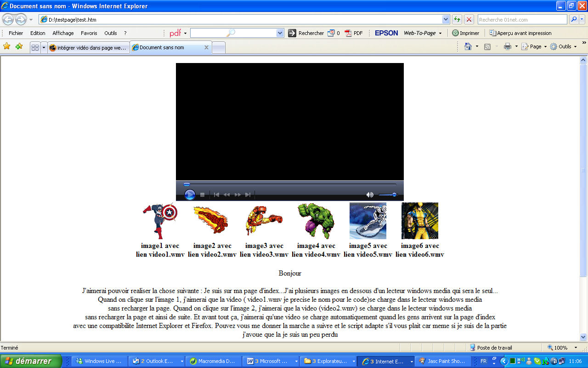Adjust the media player volume slider
This screenshot has width=588, height=368.
(388, 195)
